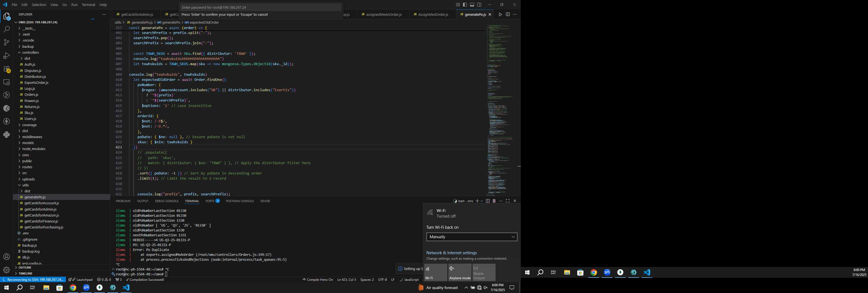This screenshot has width=868, height=293.
Task: Open Google Chrome from VS Code-side taskbar
Action: tap(73, 288)
